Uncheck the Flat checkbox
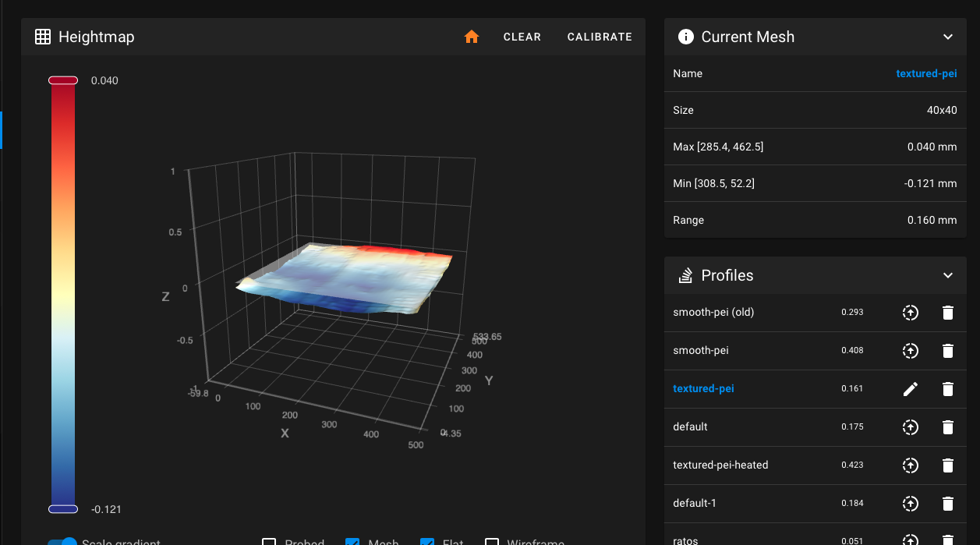Viewport: 980px width, 545px height. (x=427, y=543)
